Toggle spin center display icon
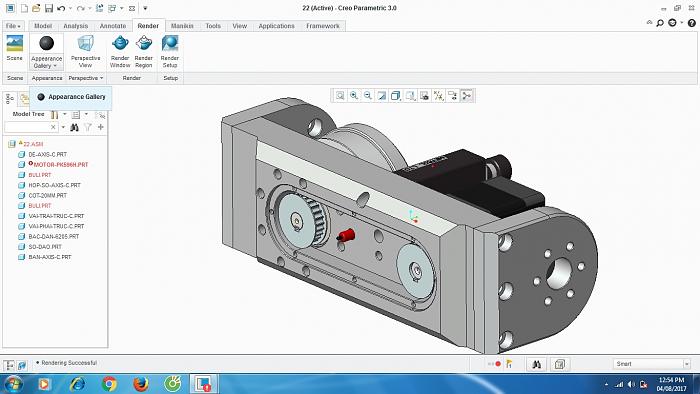 (467, 95)
